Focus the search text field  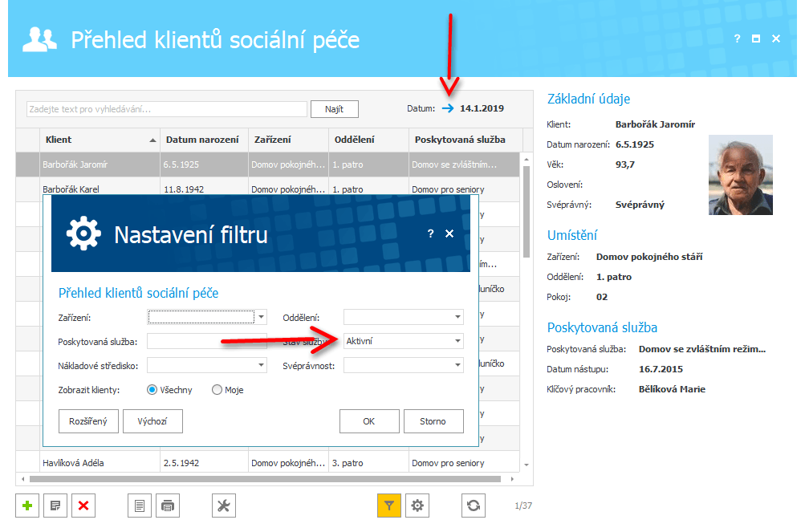click(x=167, y=109)
